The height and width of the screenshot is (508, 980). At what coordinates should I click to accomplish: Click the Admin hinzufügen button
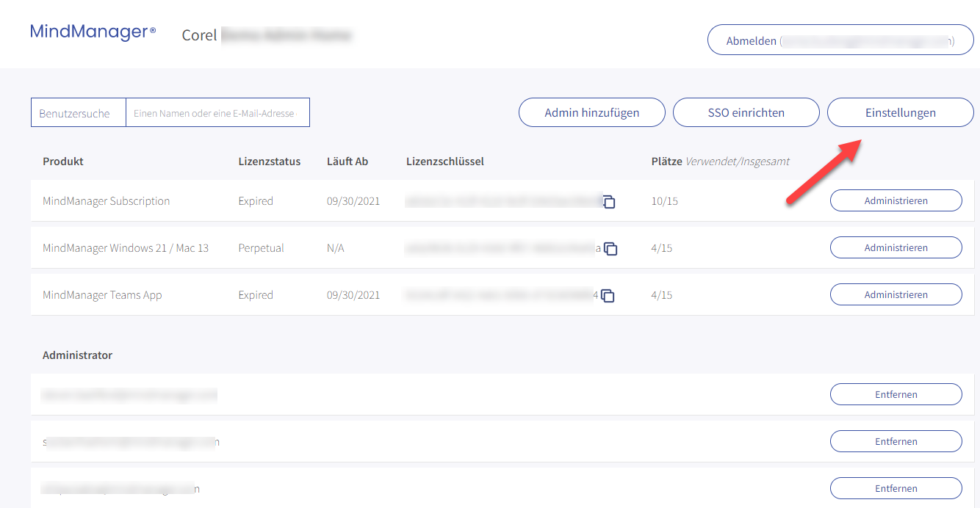point(592,112)
